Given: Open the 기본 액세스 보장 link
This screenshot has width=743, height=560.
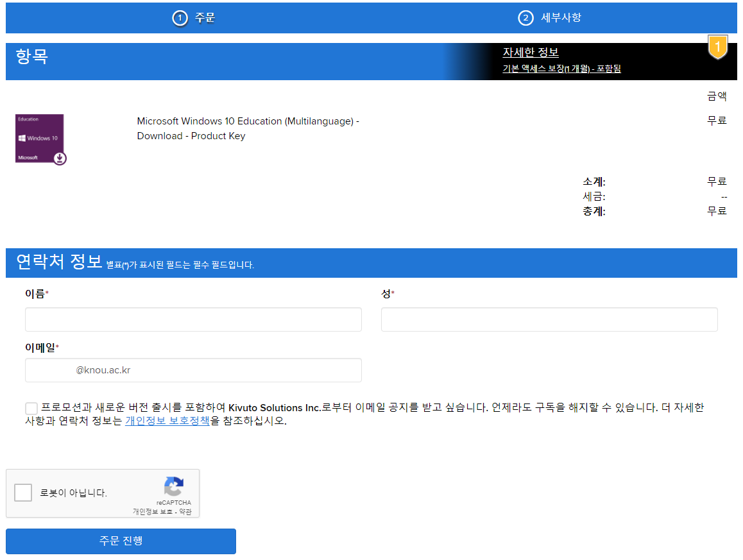Looking at the screenshot, I should 561,69.
